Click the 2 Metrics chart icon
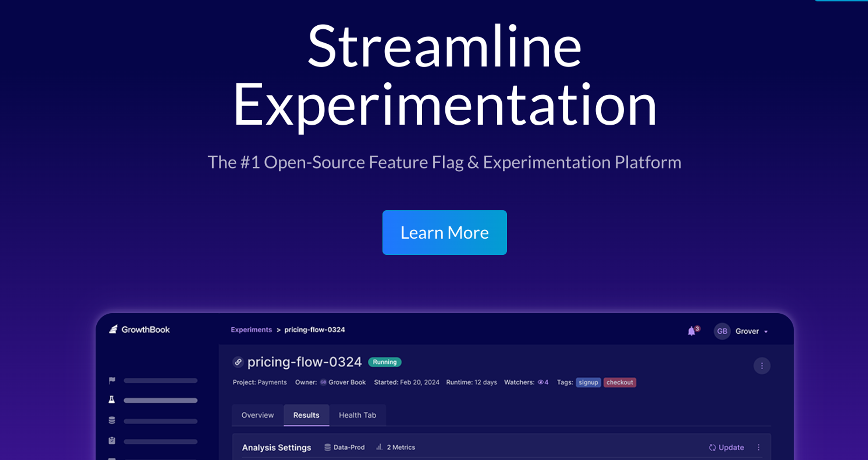The height and width of the screenshot is (460, 868). (379, 447)
